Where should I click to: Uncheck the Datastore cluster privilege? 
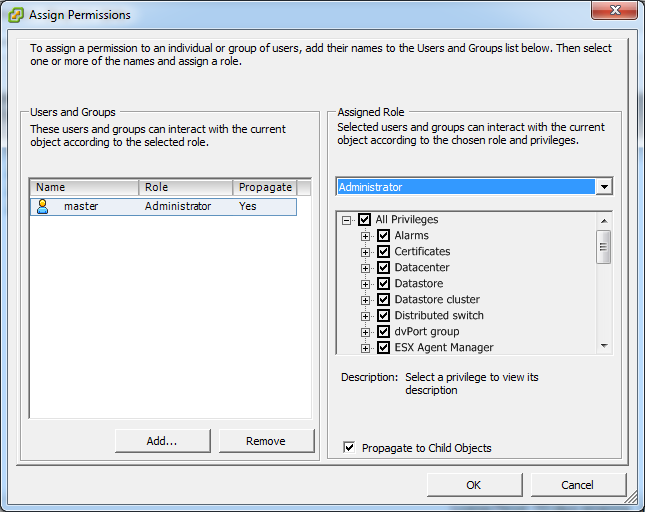click(383, 299)
